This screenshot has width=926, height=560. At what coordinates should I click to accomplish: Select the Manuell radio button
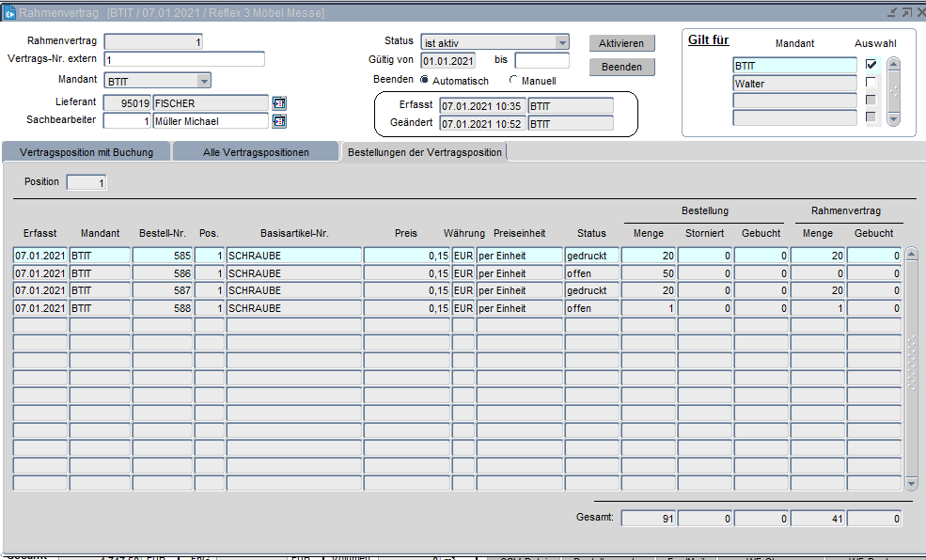coord(513,80)
